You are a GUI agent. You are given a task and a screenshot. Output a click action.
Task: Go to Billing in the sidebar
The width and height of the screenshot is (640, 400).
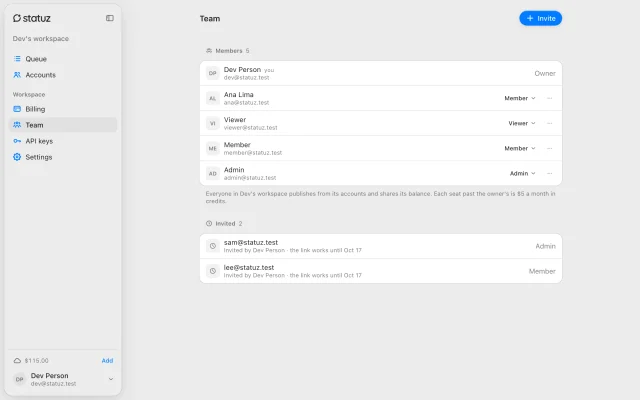tap(62, 109)
